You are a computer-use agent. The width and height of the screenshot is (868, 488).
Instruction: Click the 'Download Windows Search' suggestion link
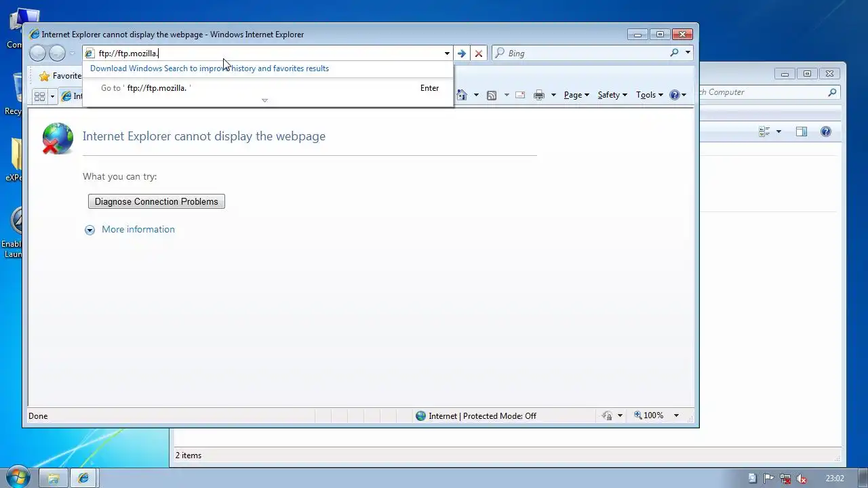[210, 68]
